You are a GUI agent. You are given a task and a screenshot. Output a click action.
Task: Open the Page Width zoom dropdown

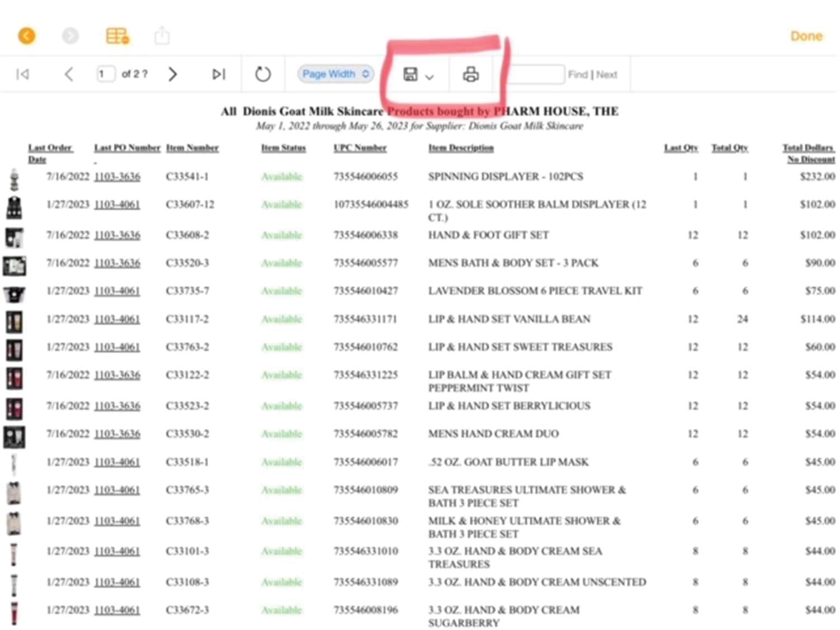tap(336, 74)
